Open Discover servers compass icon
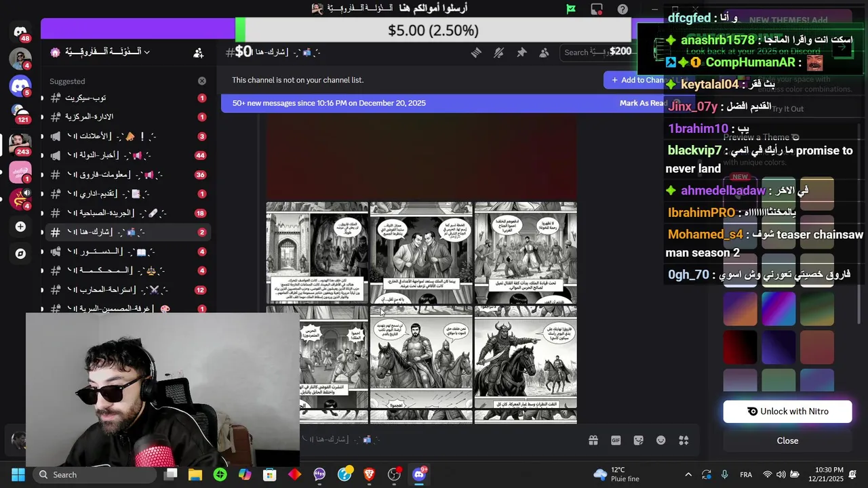Viewport: 868px width, 488px height. tap(20, 253)
